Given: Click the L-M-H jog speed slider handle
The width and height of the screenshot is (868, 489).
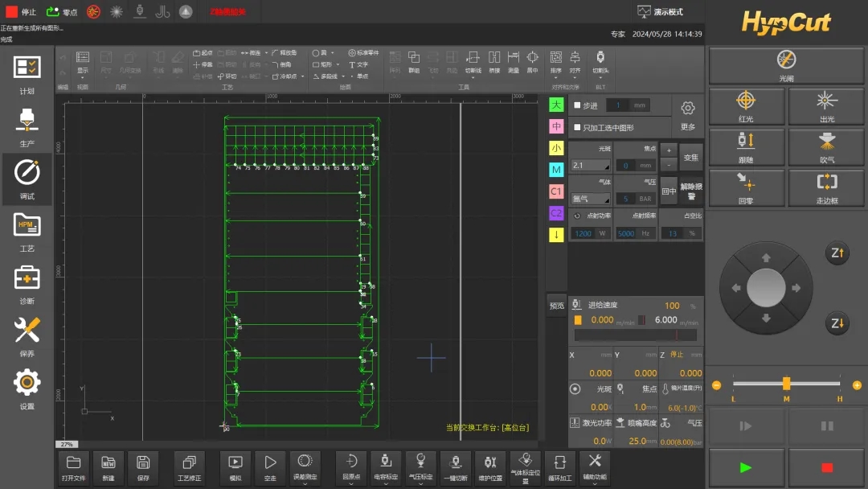Looking at the screenshot, I should [x=786, y=384].
